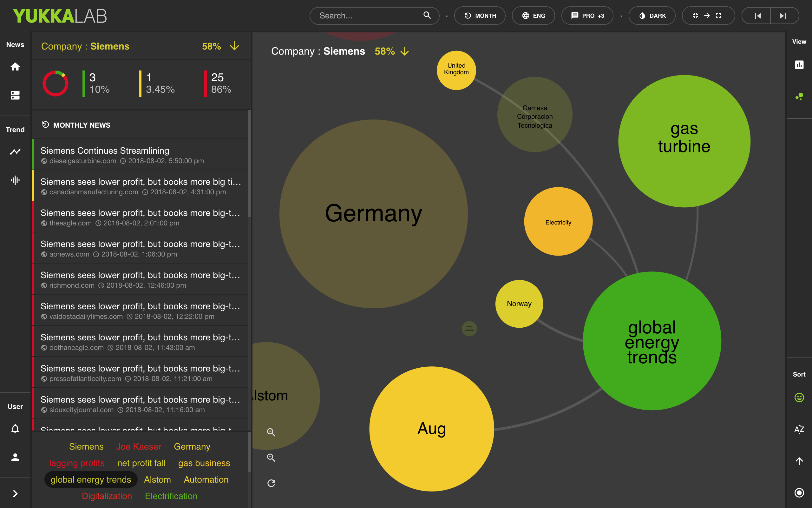The image size is (812, 508).
Task: Click the fullscreen expand icon
Action: [718, 16]
